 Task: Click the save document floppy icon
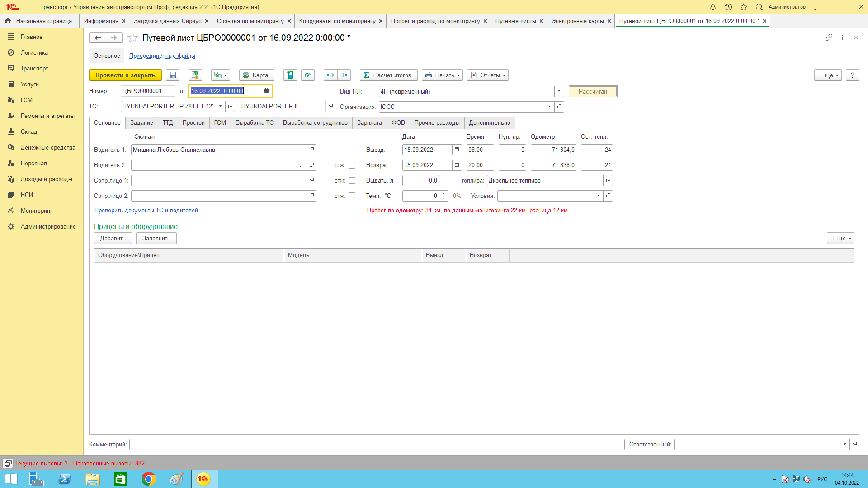click(173, 75)
